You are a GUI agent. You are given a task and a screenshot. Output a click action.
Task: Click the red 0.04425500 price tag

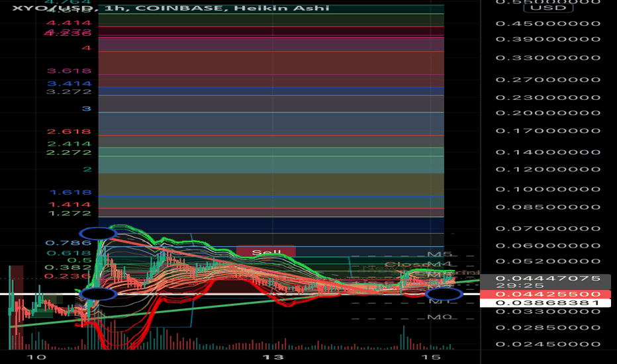click(548, 295)
